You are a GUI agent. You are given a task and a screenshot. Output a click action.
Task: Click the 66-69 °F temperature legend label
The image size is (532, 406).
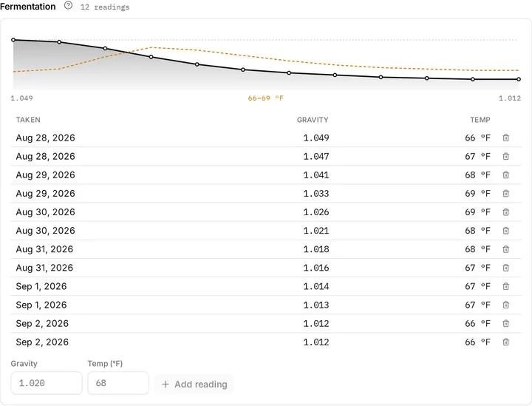click(x=266, y=98)
